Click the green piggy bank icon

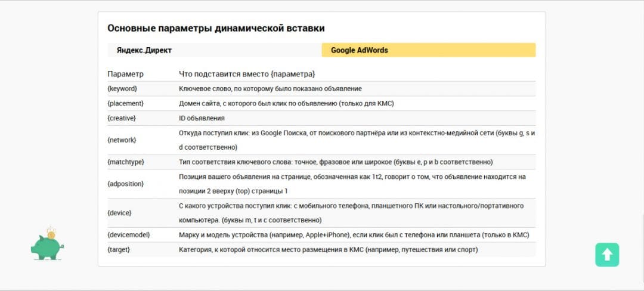(47, 243)
